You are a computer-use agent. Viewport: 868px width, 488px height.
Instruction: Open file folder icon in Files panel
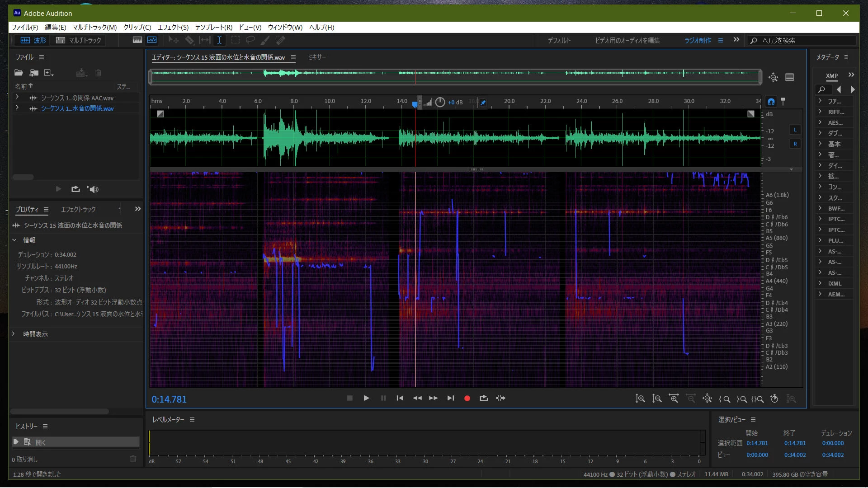point(19,73)
